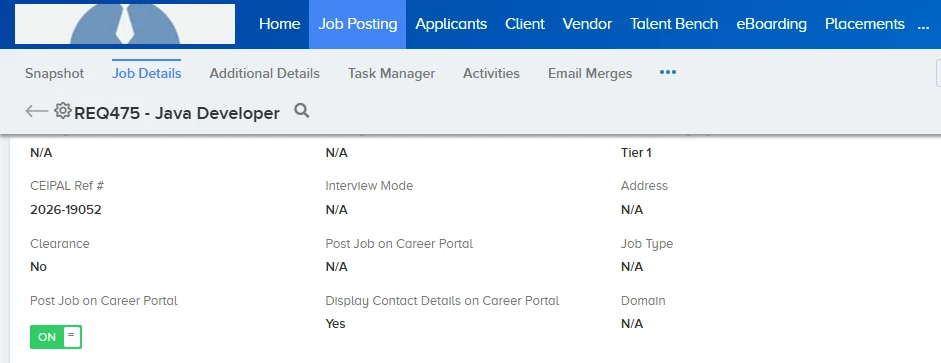Open the Applicants menu
The width and height of the screenshot is (941, 363).
pos(451,24)
